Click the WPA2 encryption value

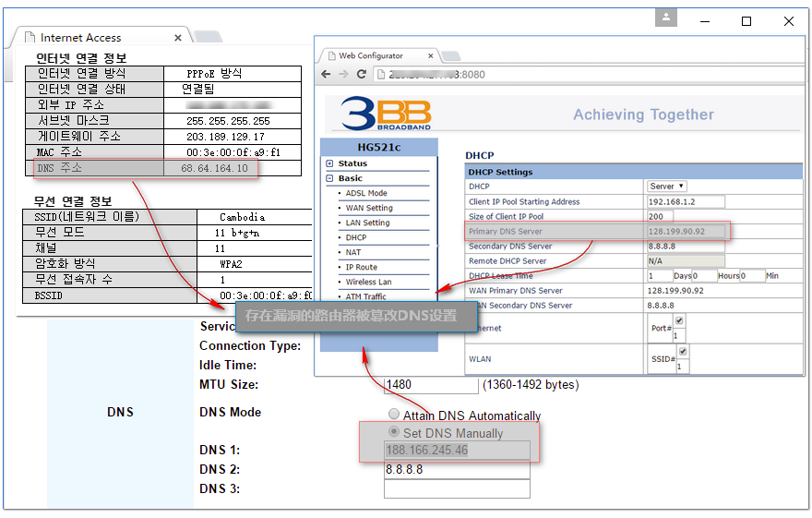(x=231, y=264)
